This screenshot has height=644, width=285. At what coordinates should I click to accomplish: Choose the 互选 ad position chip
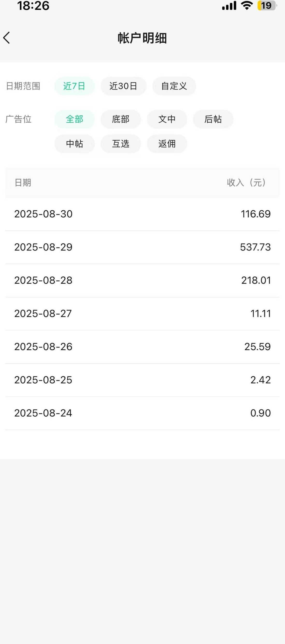121,144
